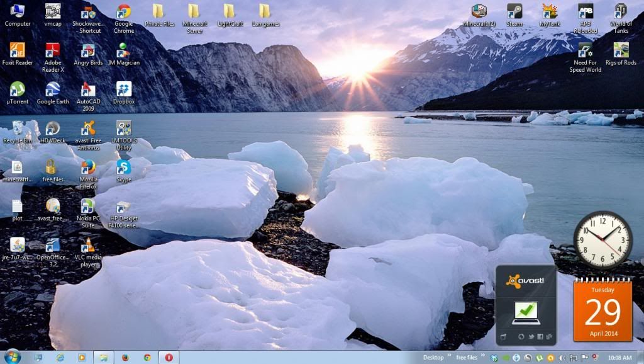Open the Google Chrome desktop shortcut
Image resolution: width=644 pixels, height=364 pixels.
[124, 13]
